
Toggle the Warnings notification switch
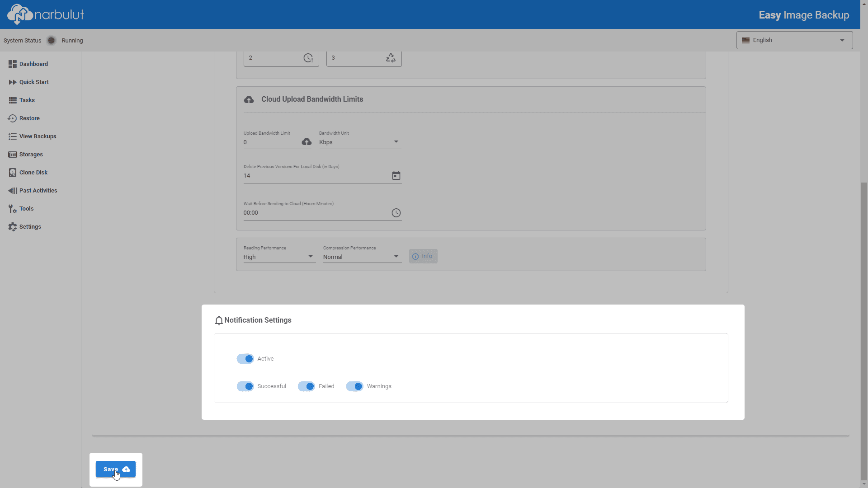tap(355, 386)
